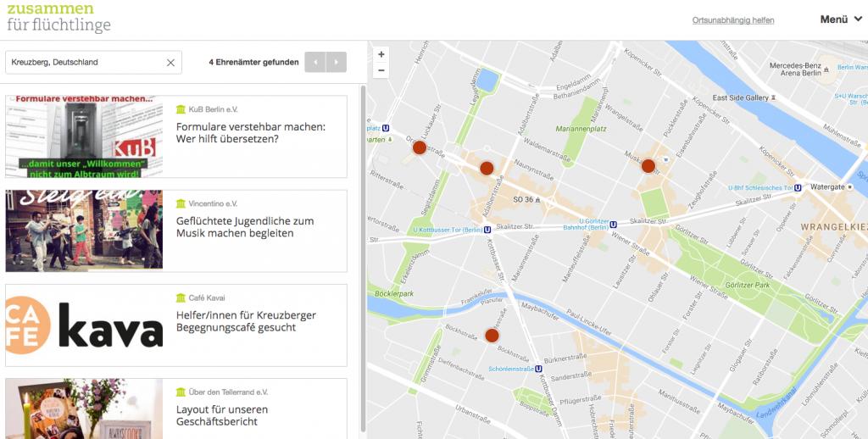The width and height of the screenshot is (868, 439).
Task: Click the Café Kavai logo thumbnail
Action: pyautogui.click(x=84, y=325)
